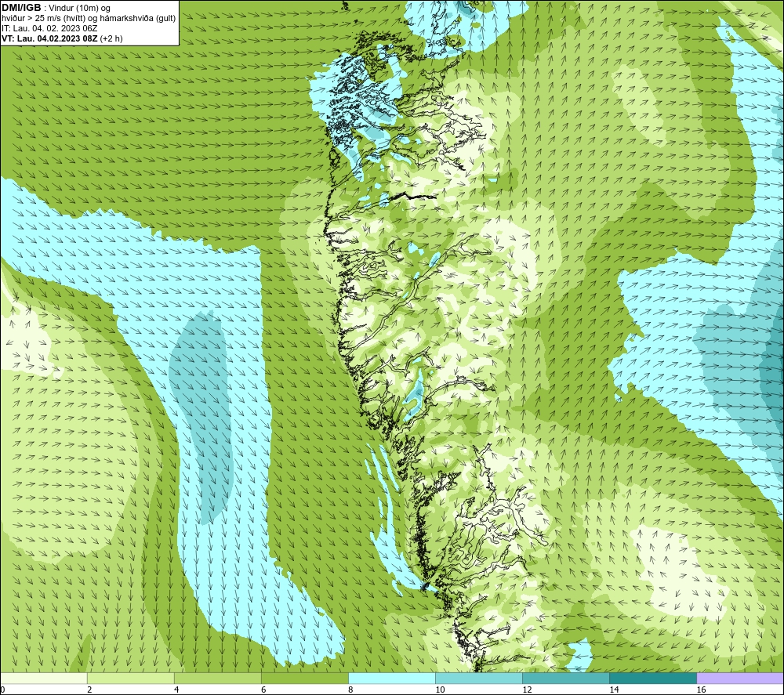Screen dimensions: 784x695
Task: Select the 4–6 m/s green legend swatch
Action: [218, 678]
